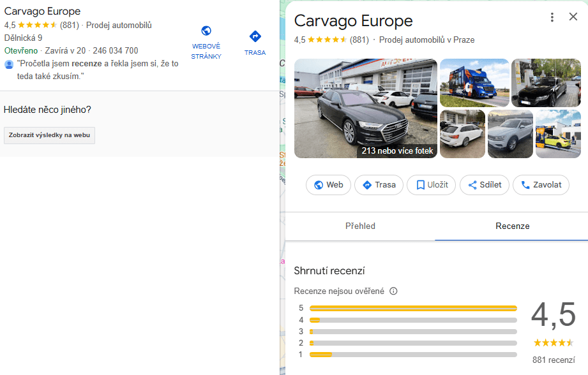The width and height of the screenshot is (588, 375).
Task: Open the three-dot more options menu
Action: (552, 17)
